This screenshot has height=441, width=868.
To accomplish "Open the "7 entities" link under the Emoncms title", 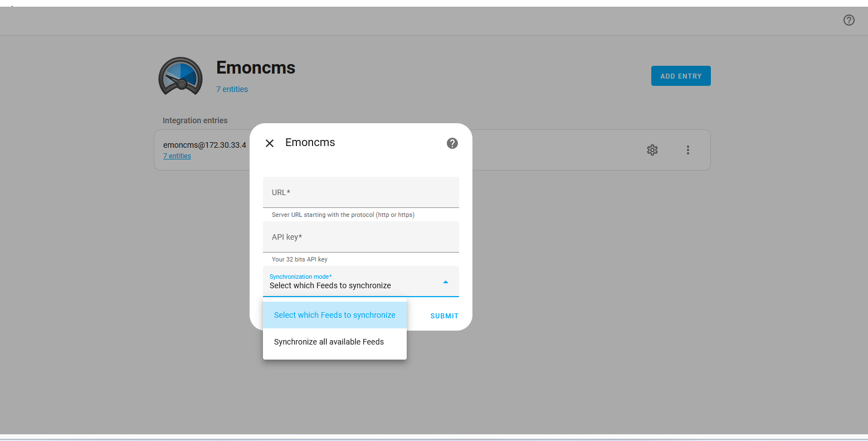I will pos(232,89).
